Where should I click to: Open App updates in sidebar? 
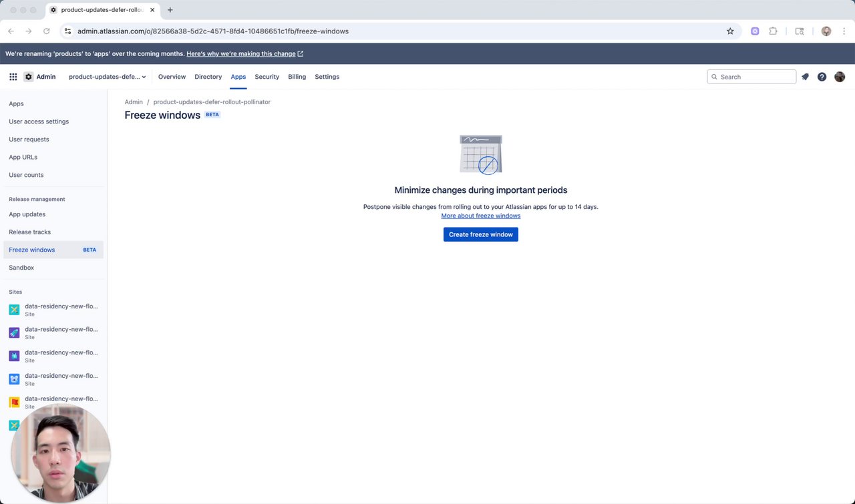(x=53, y=214)
